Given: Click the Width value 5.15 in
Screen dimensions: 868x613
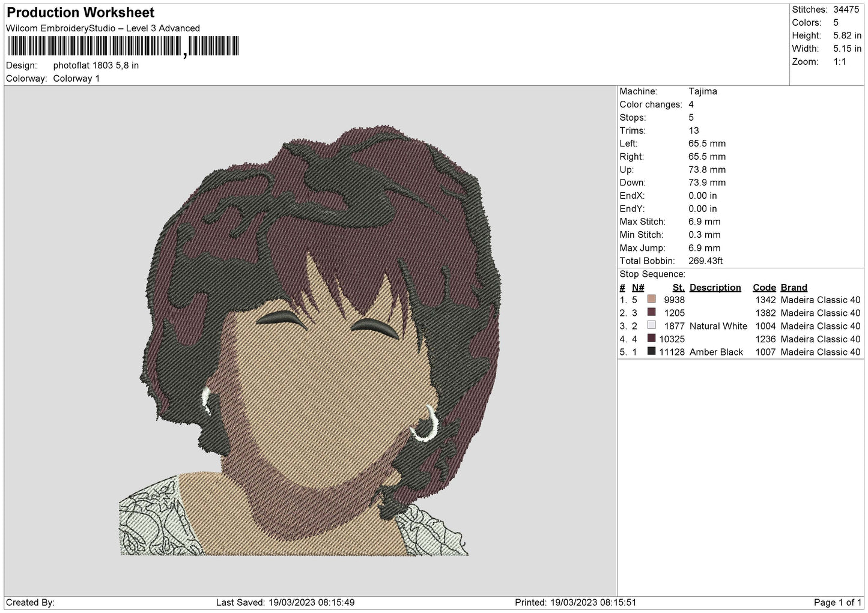Looking at the screenshot, I should pos(847,49).
